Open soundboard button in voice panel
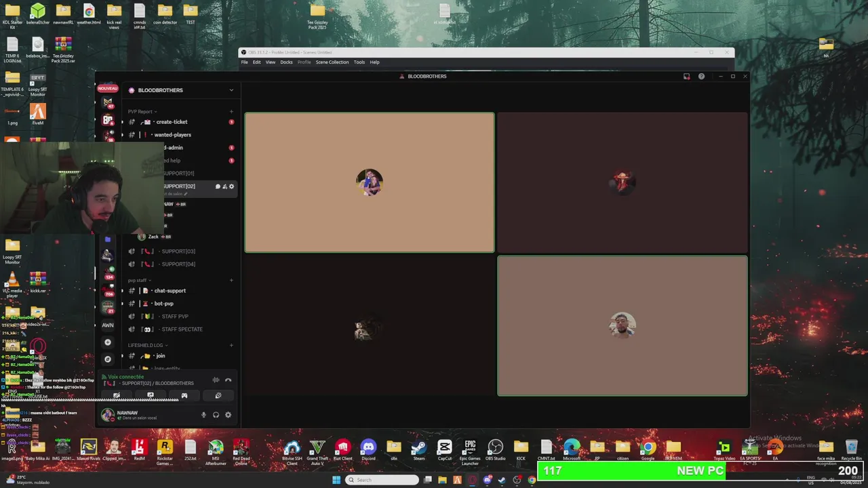868x488 pixels. click(x=218, y=395)
